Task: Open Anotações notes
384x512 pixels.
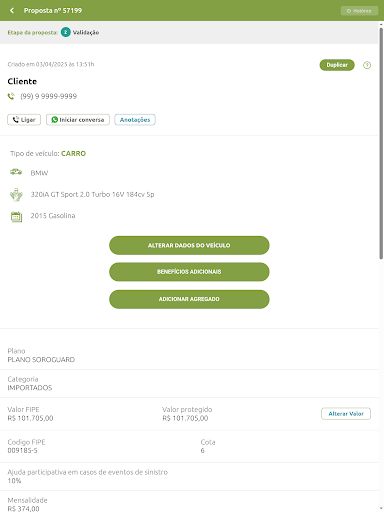Action: [x=135, y=120]
